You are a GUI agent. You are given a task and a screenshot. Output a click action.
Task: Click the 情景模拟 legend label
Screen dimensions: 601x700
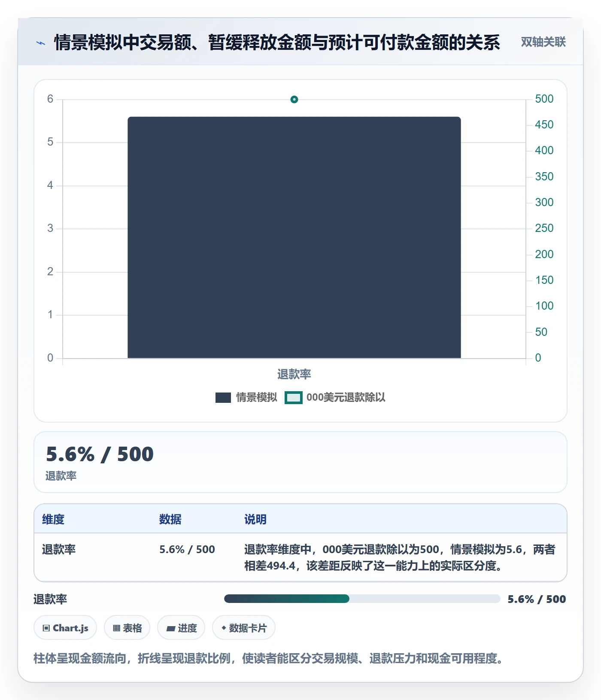pyautogui.click(x=257, y=398)
